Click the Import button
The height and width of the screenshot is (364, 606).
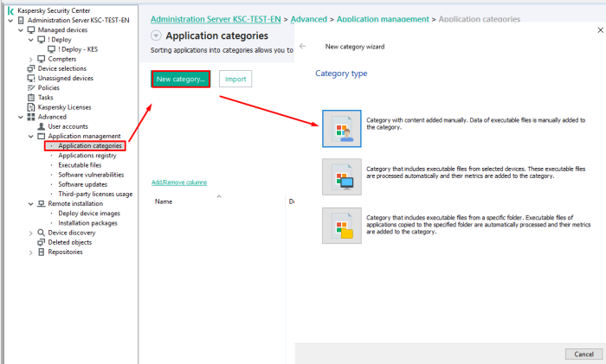point(235,79)
